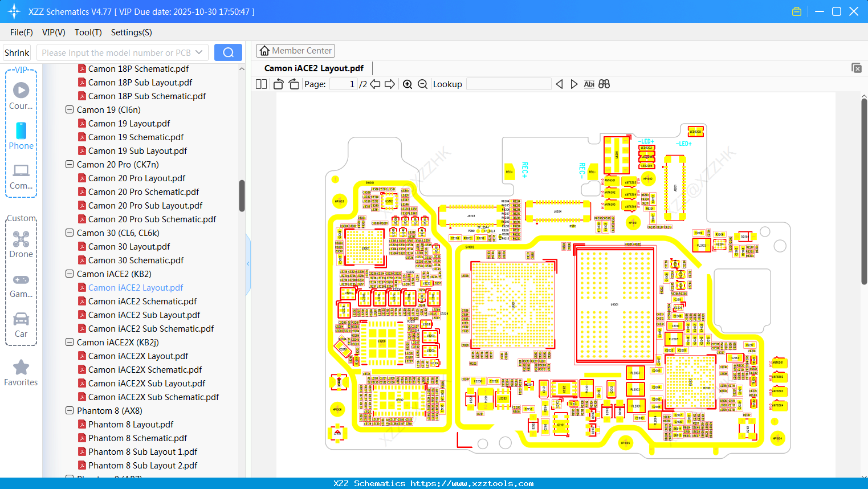Open the Member Center

pos(295,51)
